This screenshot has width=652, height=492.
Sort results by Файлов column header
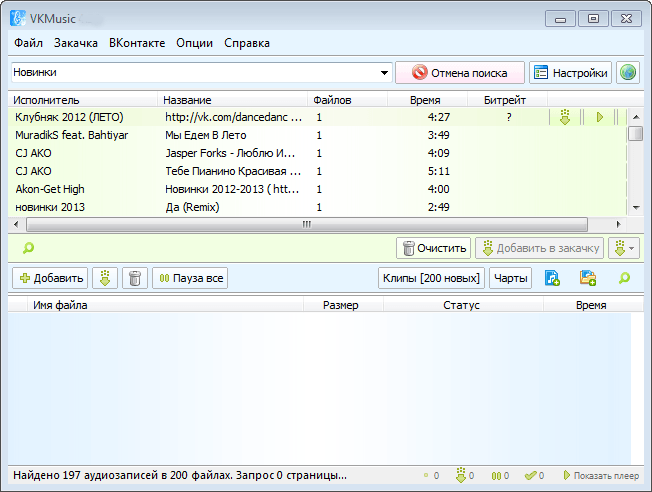[348, 100]
